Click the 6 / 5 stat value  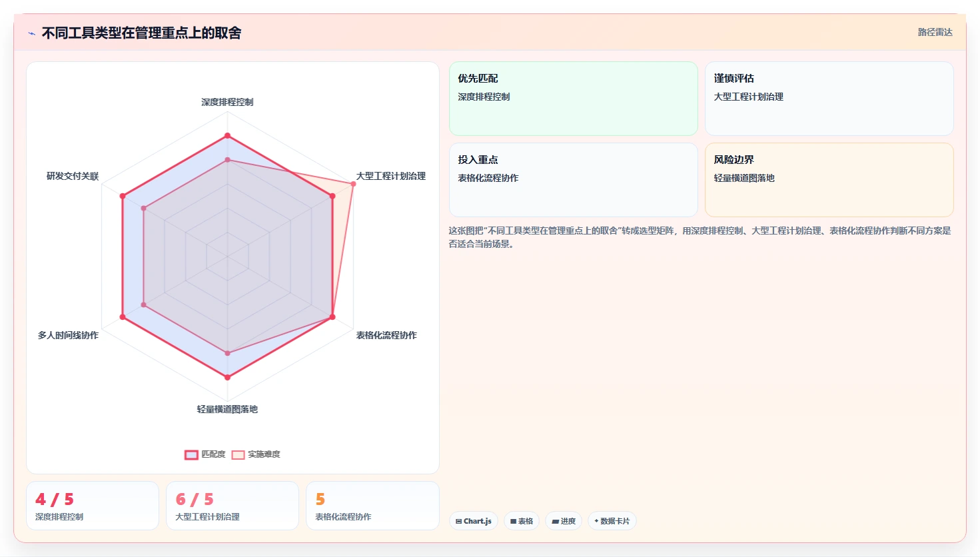pyautogui.click(x=195, y=499)
